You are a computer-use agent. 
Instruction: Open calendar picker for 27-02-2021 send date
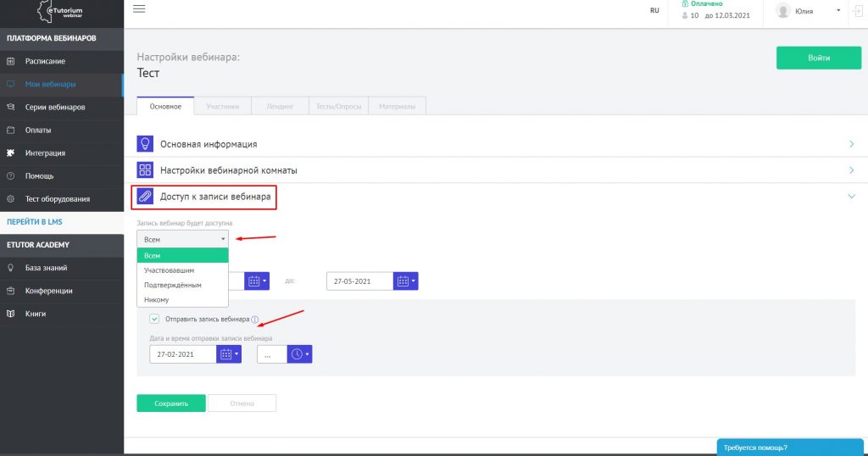(x=229, y=354)
